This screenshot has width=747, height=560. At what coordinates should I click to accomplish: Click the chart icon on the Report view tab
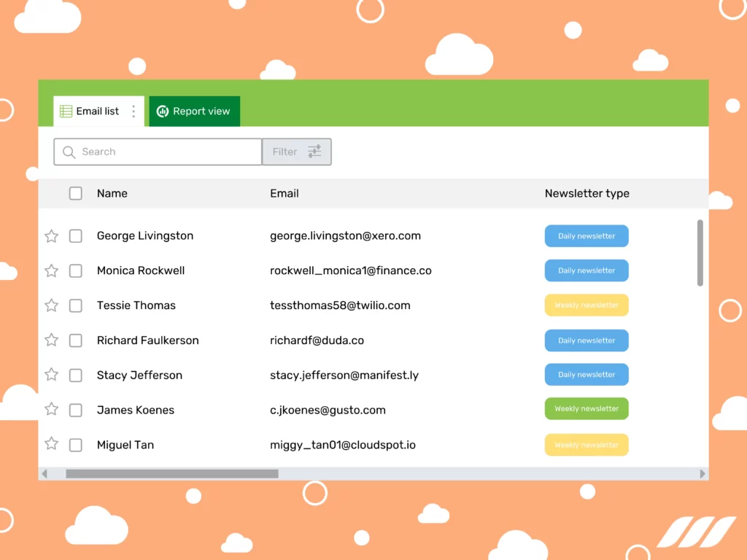coord(162,111)
